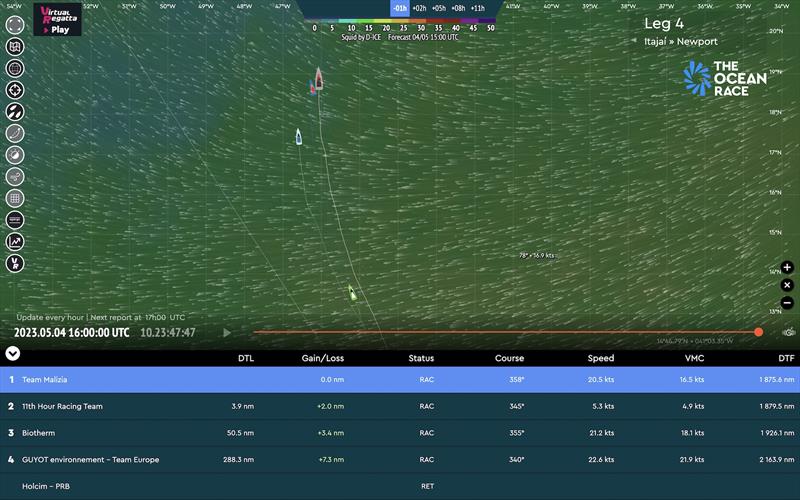Viewport: 800px width, 500px height.
Task: Click the 2023.05.04 16:00:00 UTC timestamp
Action: 71,333
